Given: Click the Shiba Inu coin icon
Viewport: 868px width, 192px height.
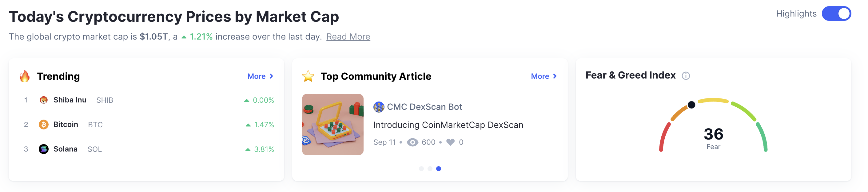Looking at the screenshot, I should [x=43, y=100].
